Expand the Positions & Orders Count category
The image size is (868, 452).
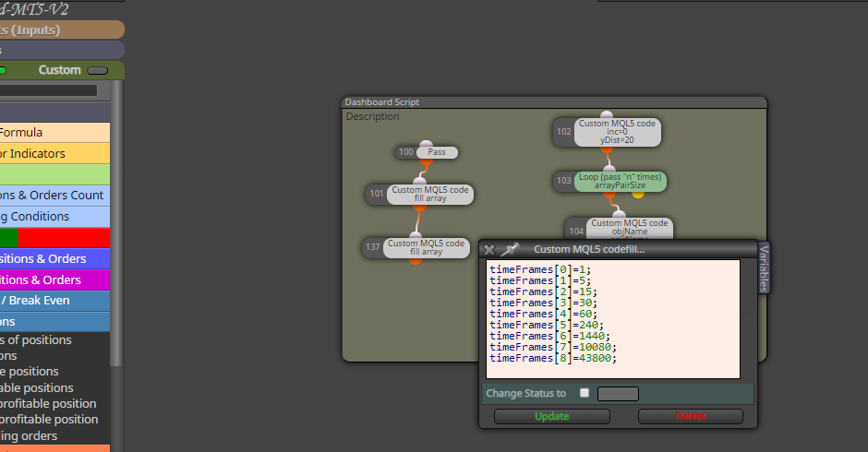tap(54, 196)
